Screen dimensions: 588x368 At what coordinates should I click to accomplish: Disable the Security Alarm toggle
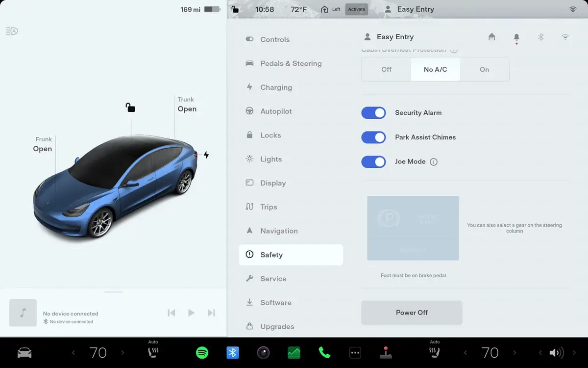coord(373,113)
